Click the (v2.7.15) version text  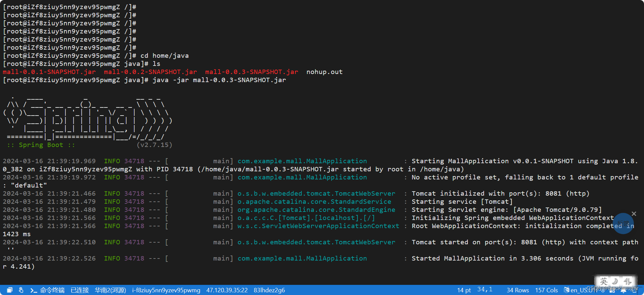[x=155, y=145]
